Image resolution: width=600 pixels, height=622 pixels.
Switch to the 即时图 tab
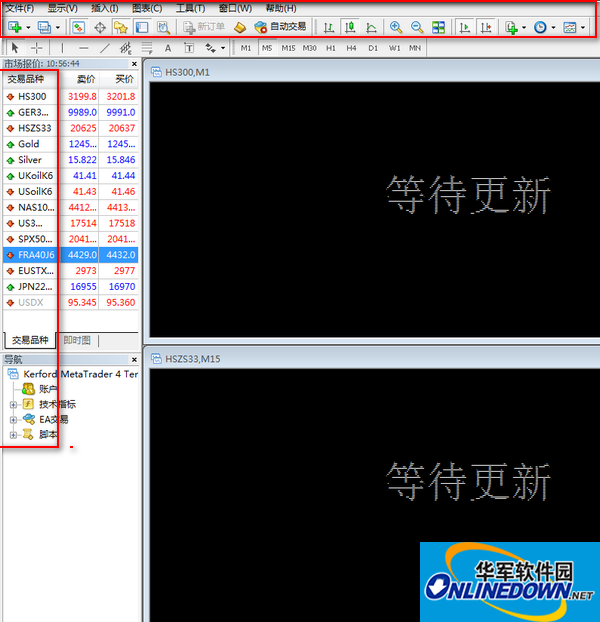pyautogui.click(x=77, y=340)
